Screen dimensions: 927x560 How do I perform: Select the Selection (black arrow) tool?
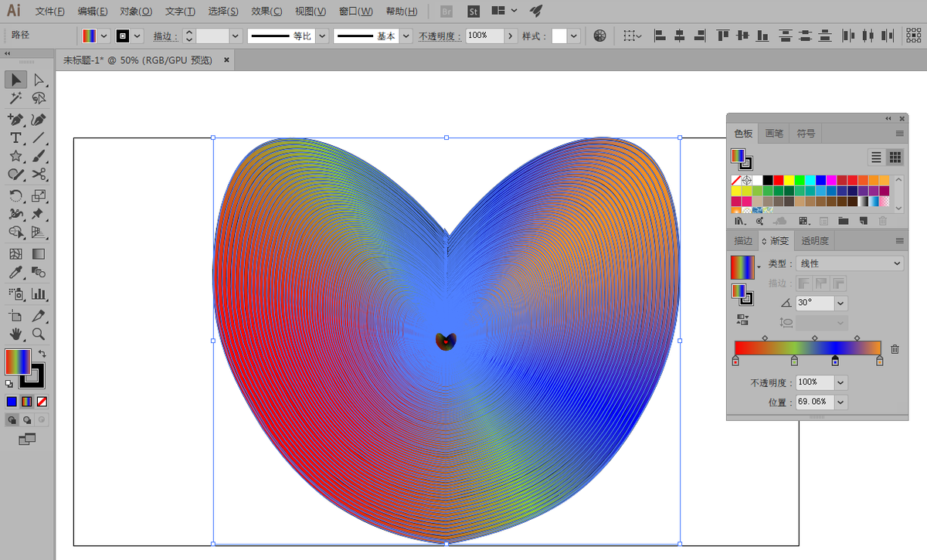coord(15,80)
